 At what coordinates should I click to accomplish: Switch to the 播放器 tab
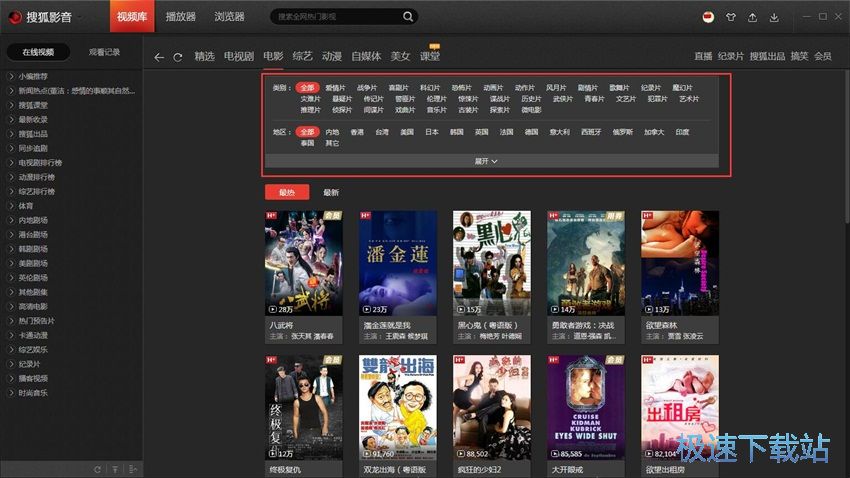click(181, 17)
